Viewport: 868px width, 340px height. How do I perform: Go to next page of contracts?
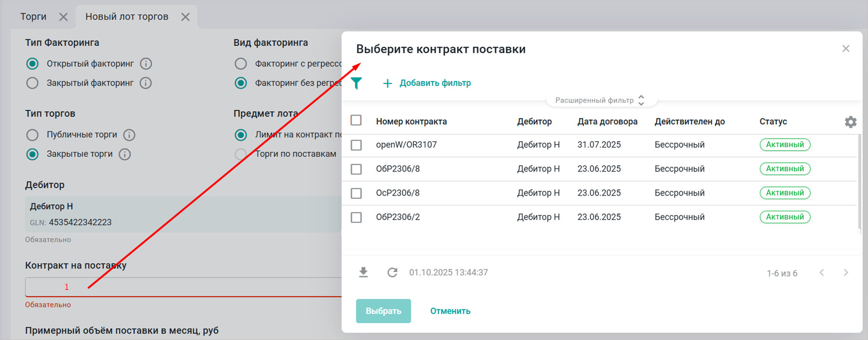pos(846,273)
